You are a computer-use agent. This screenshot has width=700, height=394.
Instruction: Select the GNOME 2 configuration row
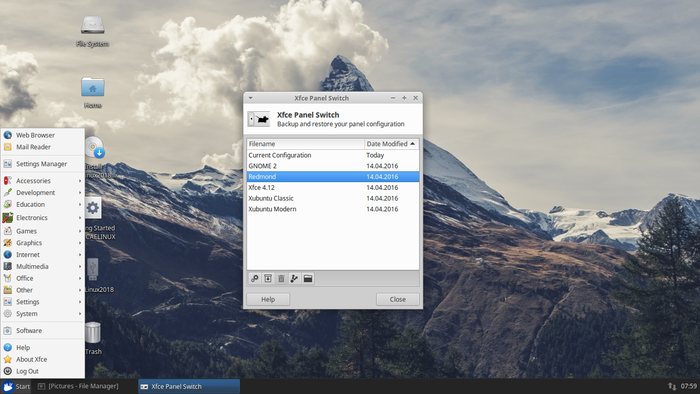coord(333,166)
